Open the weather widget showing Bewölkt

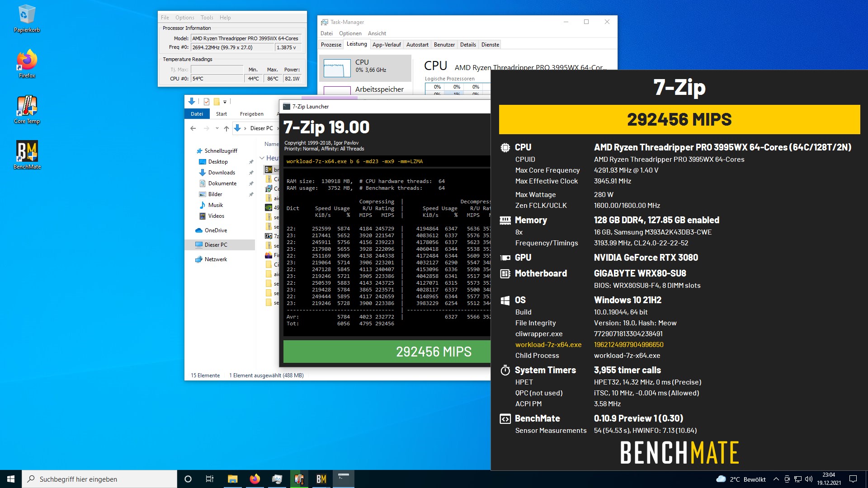(741, 479)
